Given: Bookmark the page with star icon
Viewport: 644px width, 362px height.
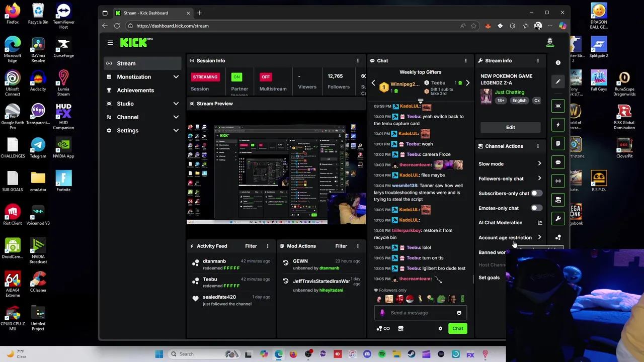Looking at the screenshot, I should [473, 26].
